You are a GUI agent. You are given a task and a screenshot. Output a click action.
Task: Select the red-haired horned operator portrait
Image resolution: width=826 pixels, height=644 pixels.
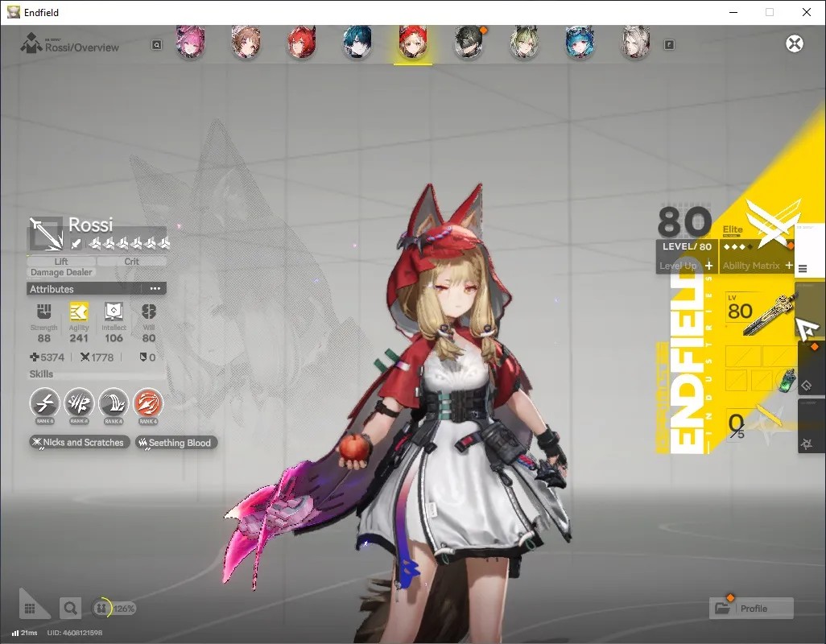coord(302,42)
